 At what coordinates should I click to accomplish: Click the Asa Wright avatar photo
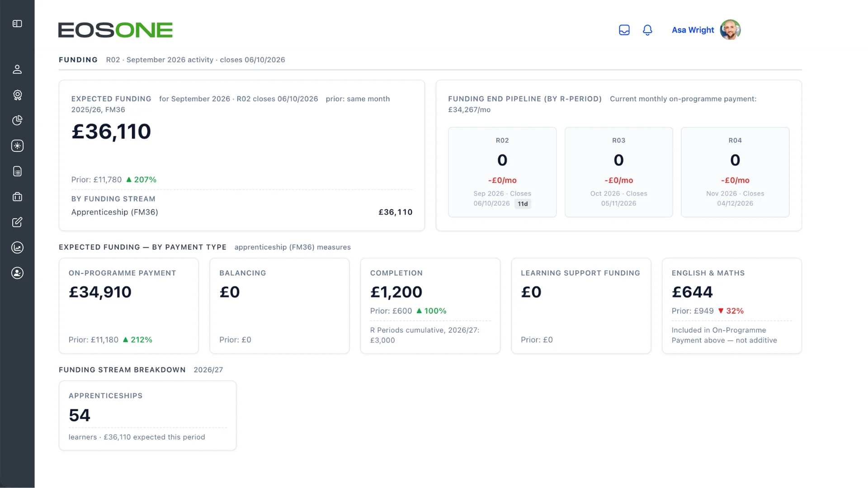coord(730,30)
